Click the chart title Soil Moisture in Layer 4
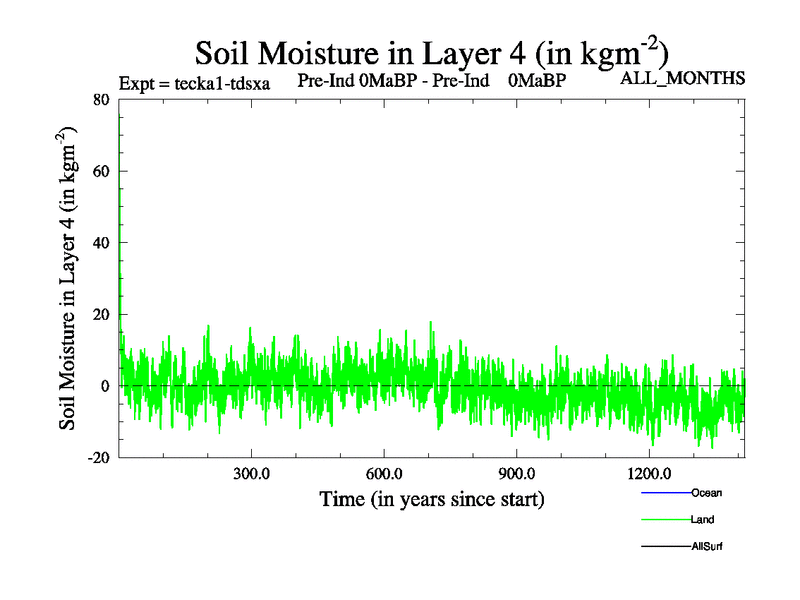 tap(431, 53)
